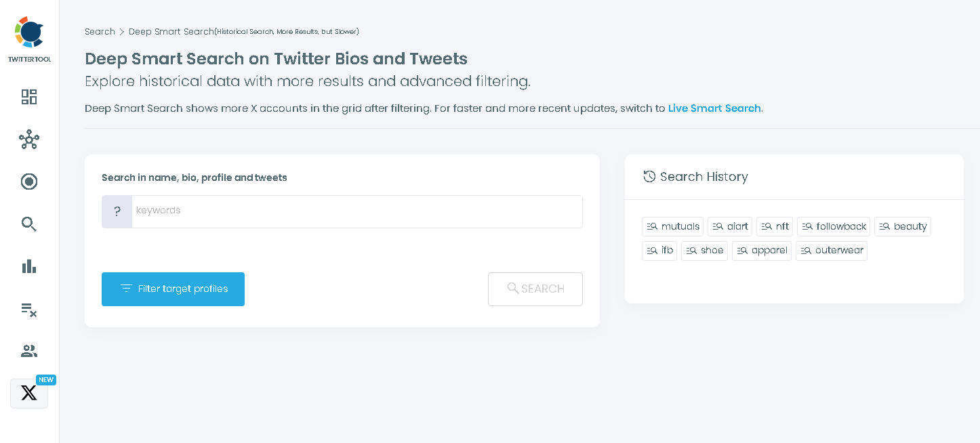Select the nft history chip
Viewport: 980px width, 443px height.
(x=774, y=226)
